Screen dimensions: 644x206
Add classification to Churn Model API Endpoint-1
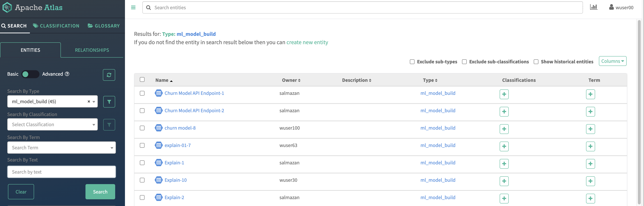click(504, 94)
